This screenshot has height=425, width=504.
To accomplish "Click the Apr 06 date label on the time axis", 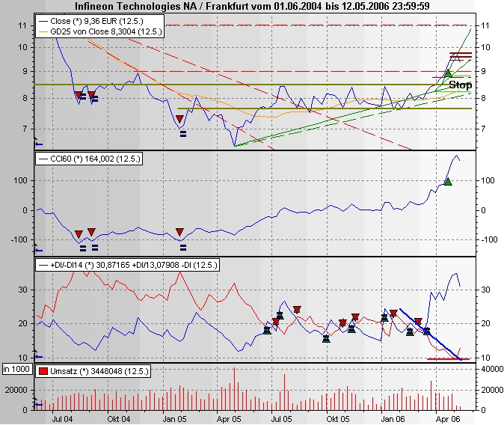I will pos(448,419).
